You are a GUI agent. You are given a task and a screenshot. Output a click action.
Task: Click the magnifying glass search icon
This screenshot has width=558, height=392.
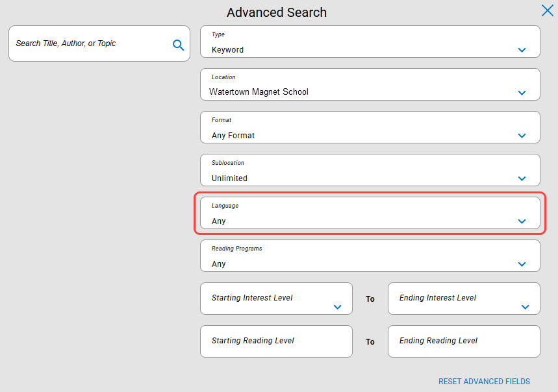(x=178, y=45)
